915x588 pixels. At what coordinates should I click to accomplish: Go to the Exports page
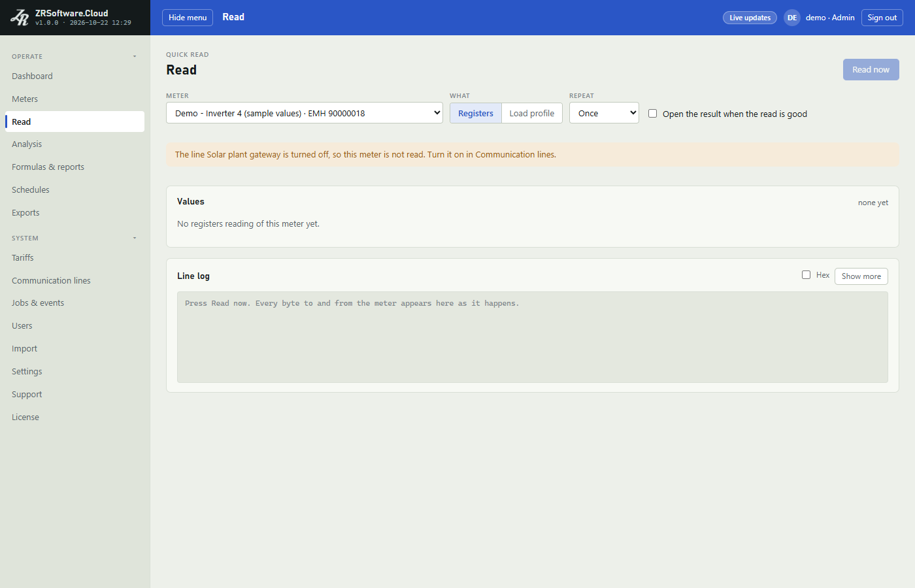click(x=75, y=213)
